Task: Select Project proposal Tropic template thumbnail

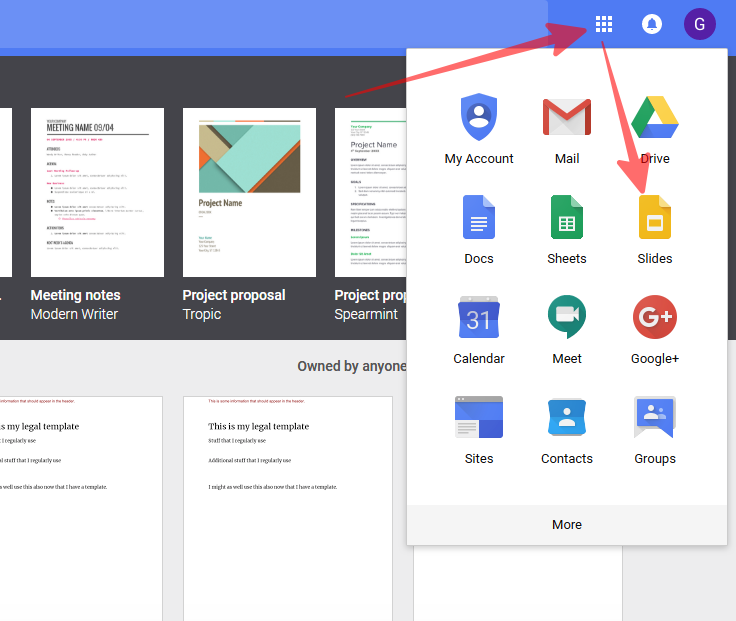Action: click(249, 192)
